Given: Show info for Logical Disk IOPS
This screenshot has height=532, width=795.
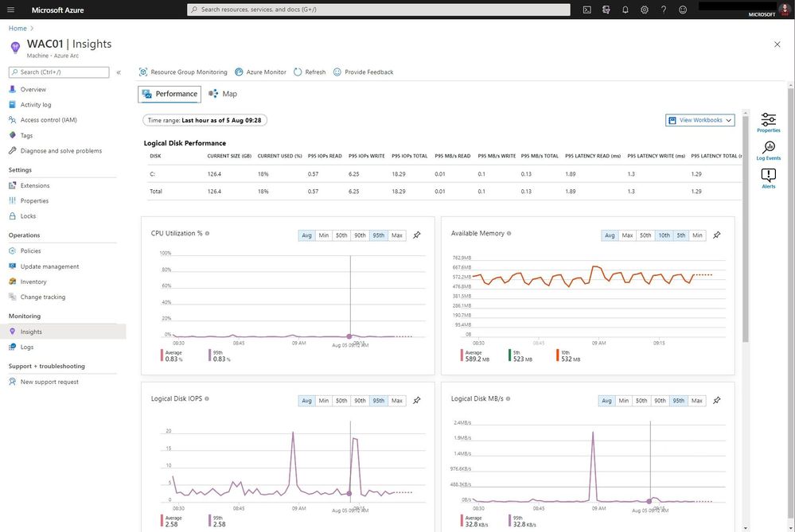Looking at the screenshot, I should 207,398.
